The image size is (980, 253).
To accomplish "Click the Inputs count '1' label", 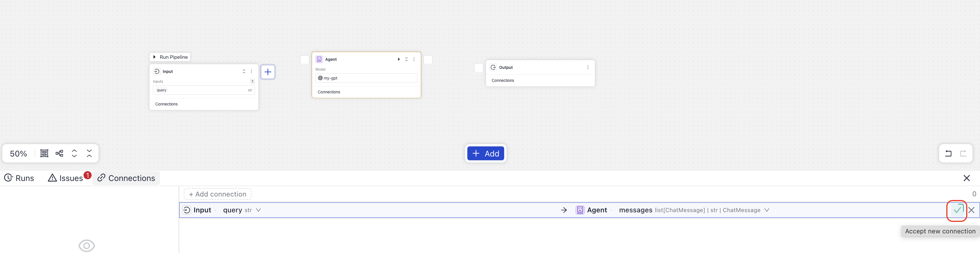I will pyautogui.click(x=252, y=82).
